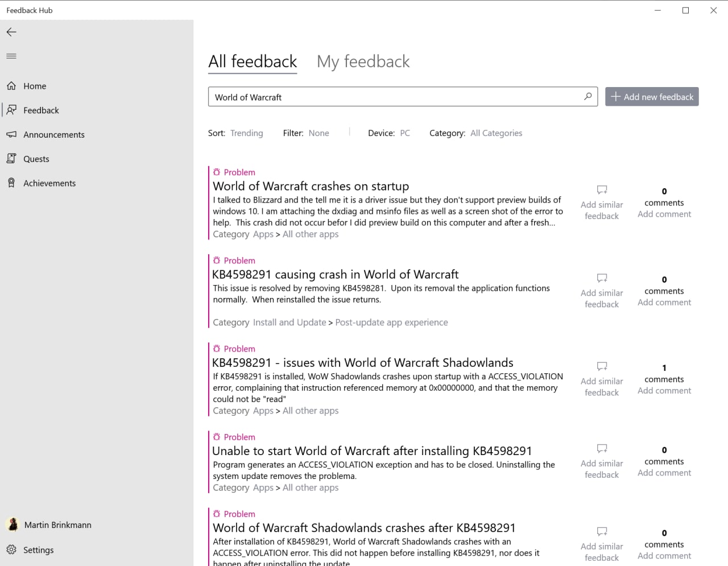Click Add new feedback button
The image size is (728, 566).
(652, 97)
